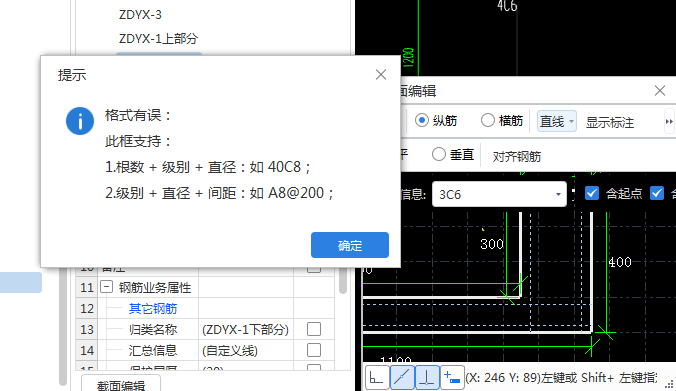Click 对齐钢筋 in the toolbar
676x391 pixels.
click(516, 156)
